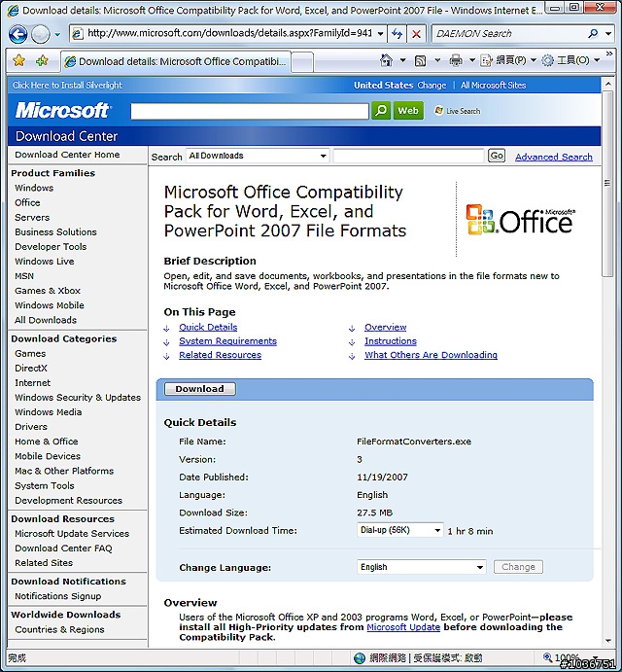The image size is (622, 672).
Task: Open the recent pages dropdown arrow
Action: pyautogui.click(x=57, y=34)
